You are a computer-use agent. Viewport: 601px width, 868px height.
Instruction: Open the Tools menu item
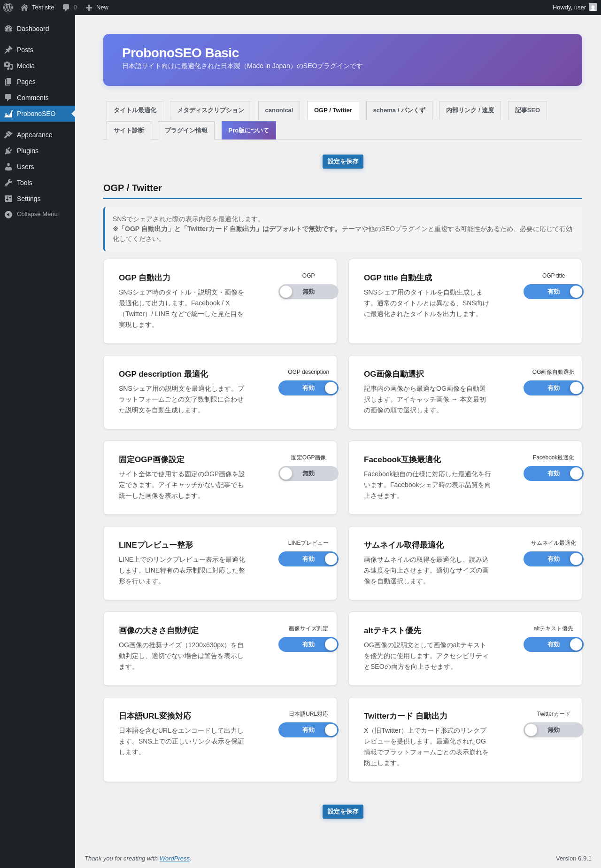pos(38,183)
